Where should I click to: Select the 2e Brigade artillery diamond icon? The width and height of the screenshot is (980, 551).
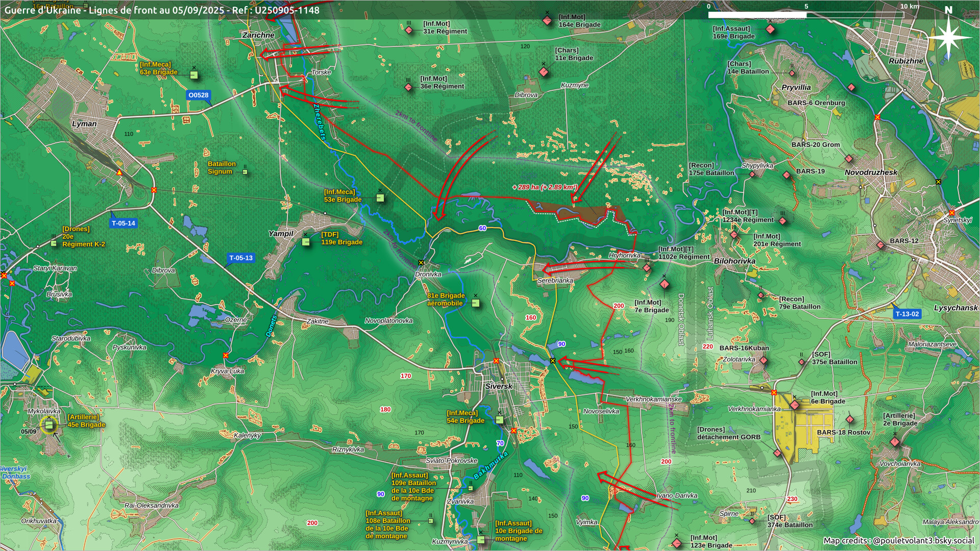[x=895, y=441]
